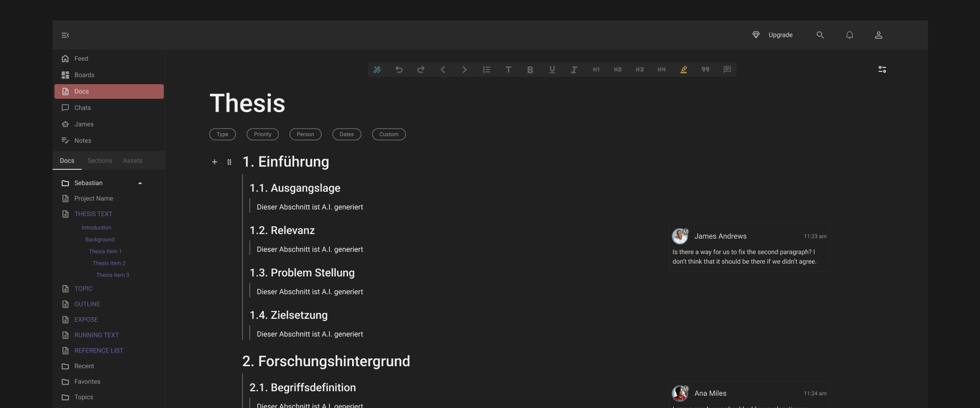Collapse the Sebastian folder

(x=140, y=183)
